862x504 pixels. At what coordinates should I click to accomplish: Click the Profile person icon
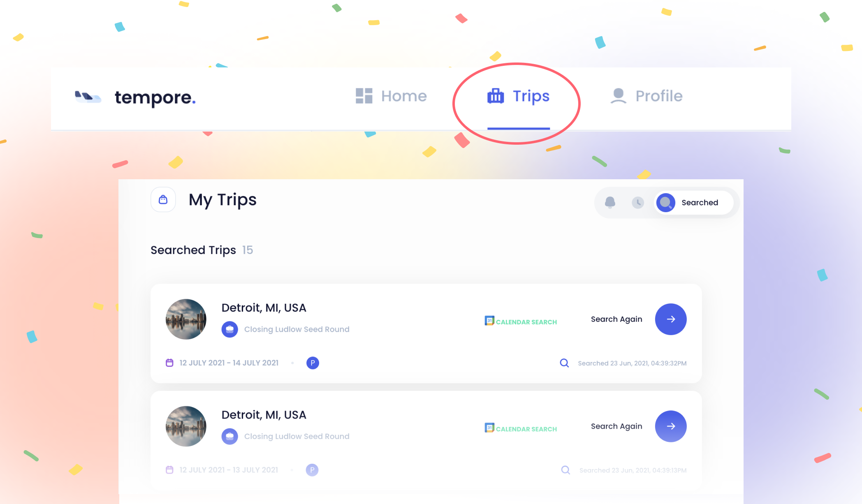[x=618, y=96]
